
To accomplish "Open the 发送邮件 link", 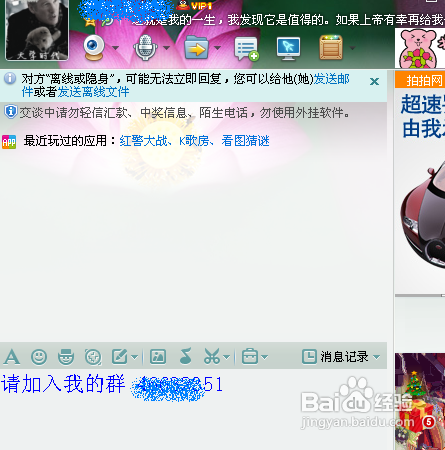I will pos(331,79).
